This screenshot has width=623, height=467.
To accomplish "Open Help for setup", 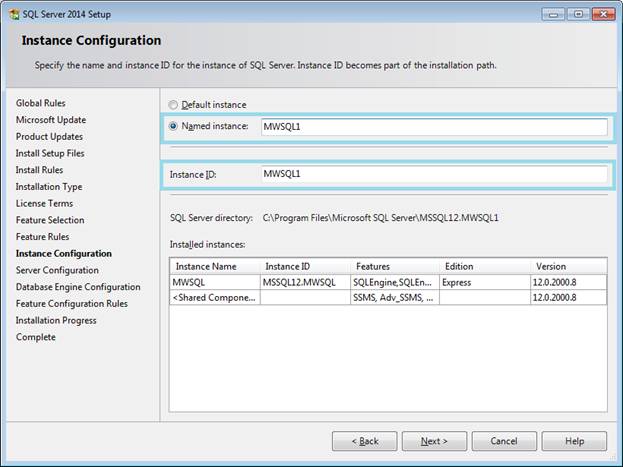I will coord(574,441).
